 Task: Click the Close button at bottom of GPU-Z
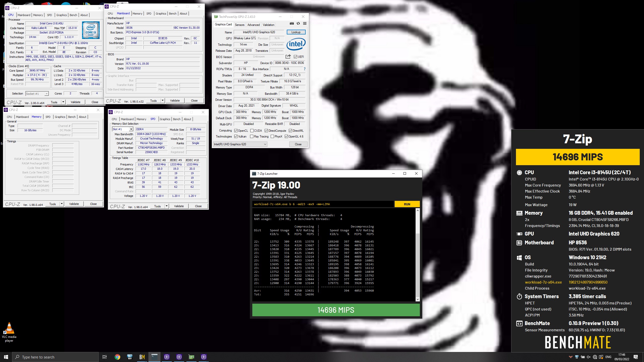[x=298, y=144]
